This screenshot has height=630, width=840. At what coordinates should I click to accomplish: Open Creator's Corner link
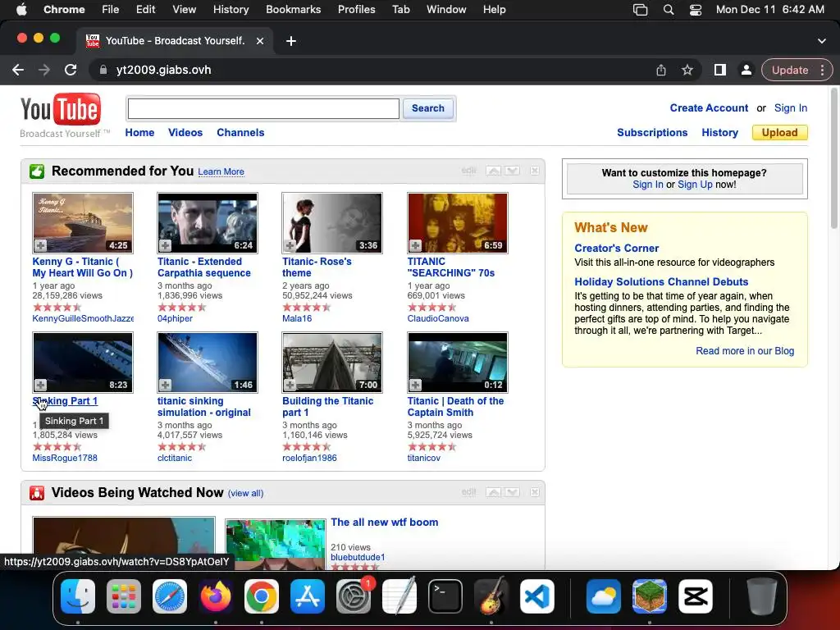point(617,248)
